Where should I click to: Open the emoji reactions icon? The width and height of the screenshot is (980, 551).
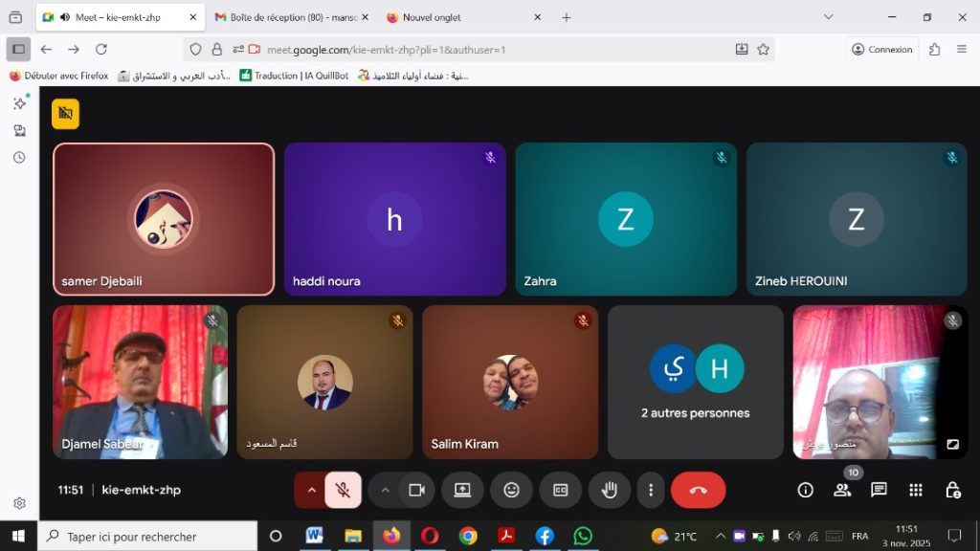point(511,490)
